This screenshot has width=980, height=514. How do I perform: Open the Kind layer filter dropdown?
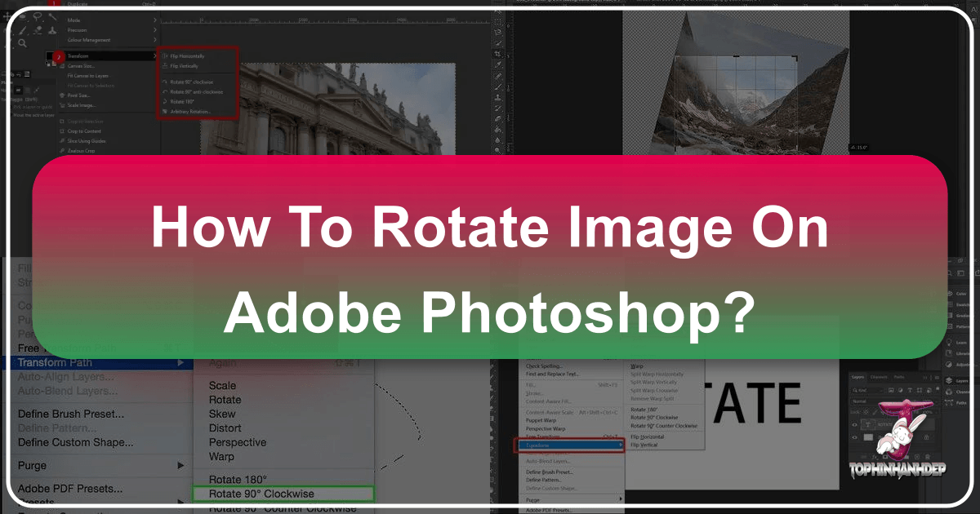coord(862,390)
